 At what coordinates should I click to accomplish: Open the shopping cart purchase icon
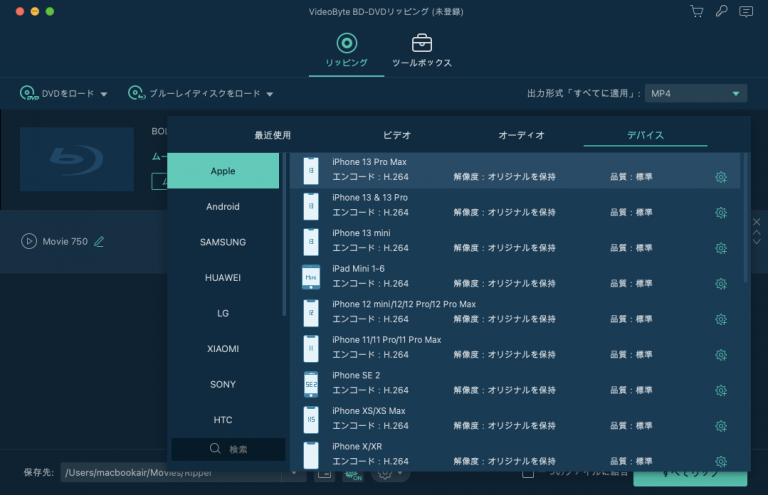697,11
